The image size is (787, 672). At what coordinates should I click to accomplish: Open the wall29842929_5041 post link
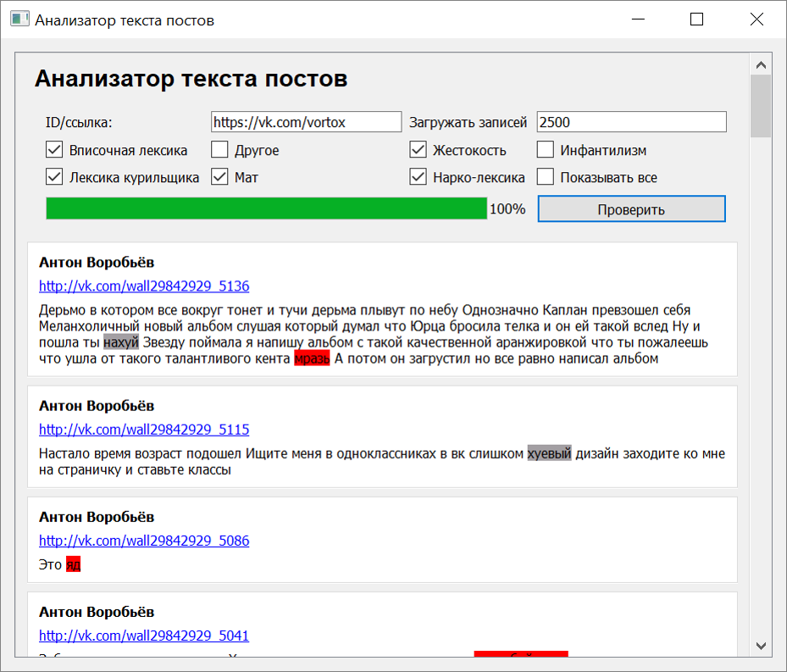144,636
